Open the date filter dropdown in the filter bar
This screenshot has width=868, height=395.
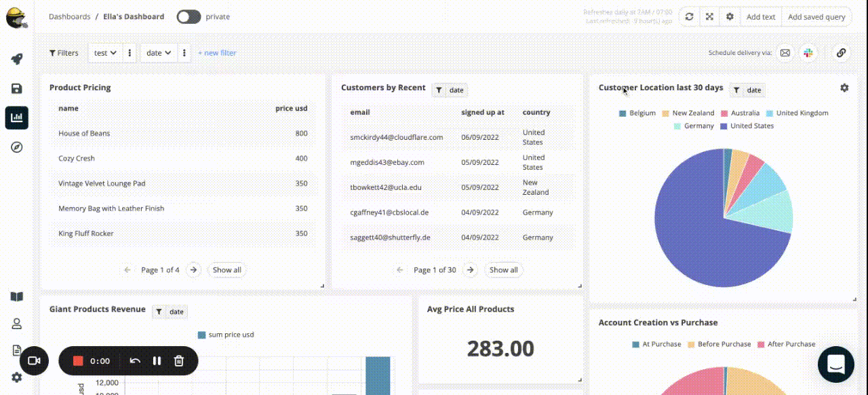point(158,53)
